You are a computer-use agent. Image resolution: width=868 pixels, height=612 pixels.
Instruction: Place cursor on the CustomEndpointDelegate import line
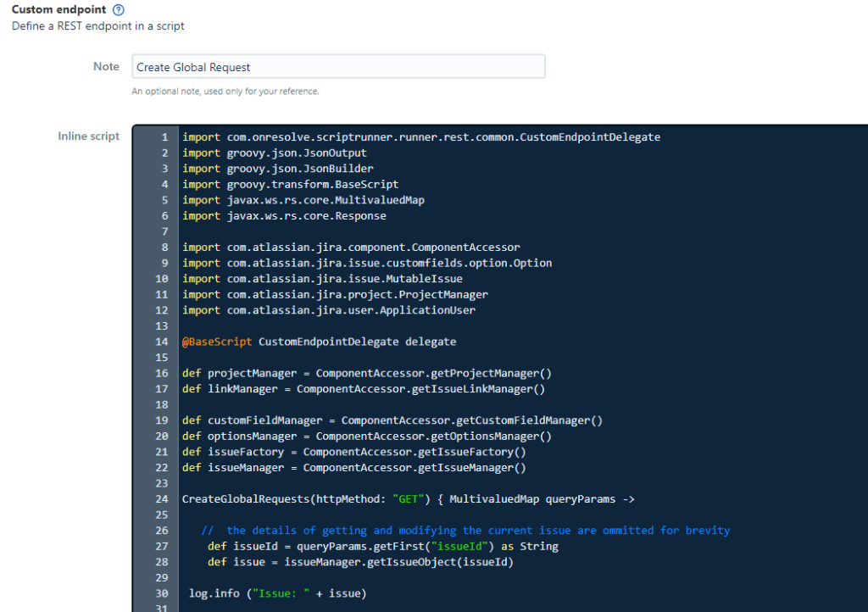click(420, 136)
